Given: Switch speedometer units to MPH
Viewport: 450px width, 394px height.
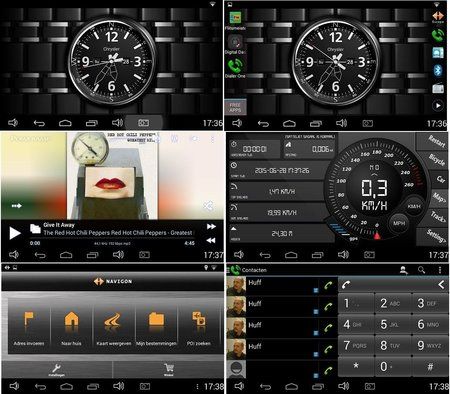Looking at the screenshot, I should pos(399,223).
